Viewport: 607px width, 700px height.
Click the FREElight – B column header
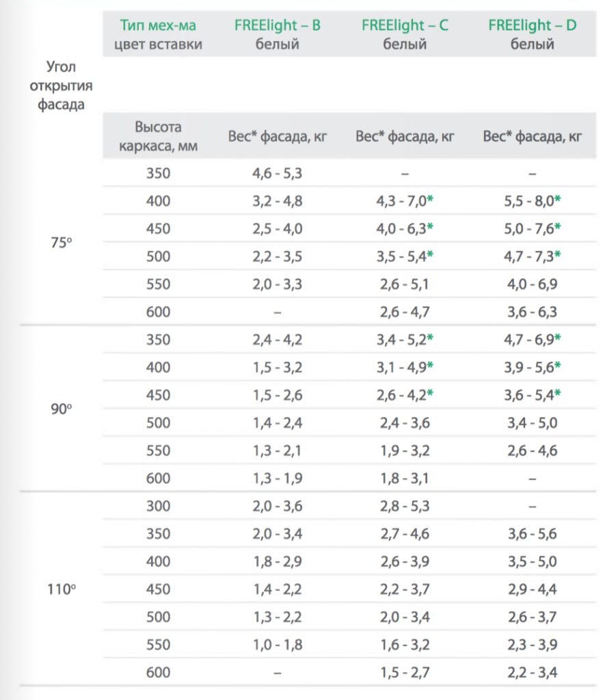click(x=277, y=34)
